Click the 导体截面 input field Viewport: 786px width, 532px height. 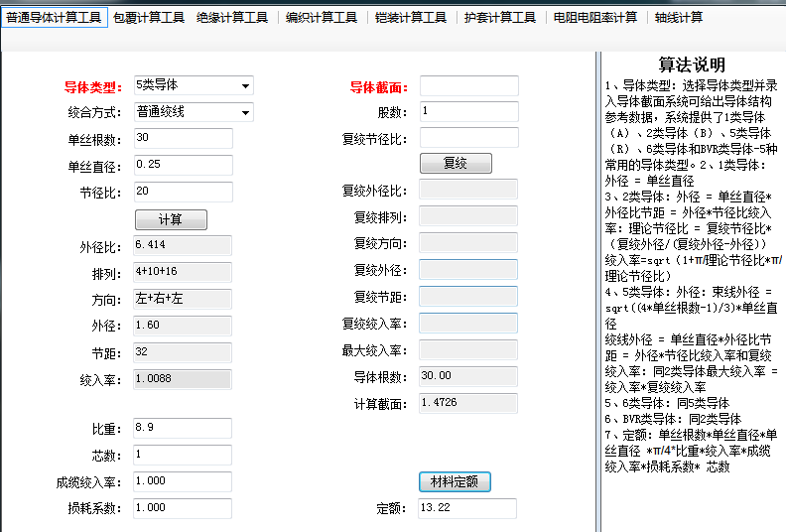[468, 86]
